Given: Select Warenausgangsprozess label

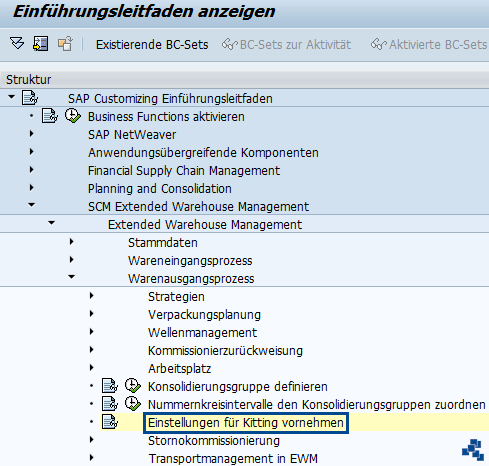Looking at the screenshot, I should pos(191,279).
